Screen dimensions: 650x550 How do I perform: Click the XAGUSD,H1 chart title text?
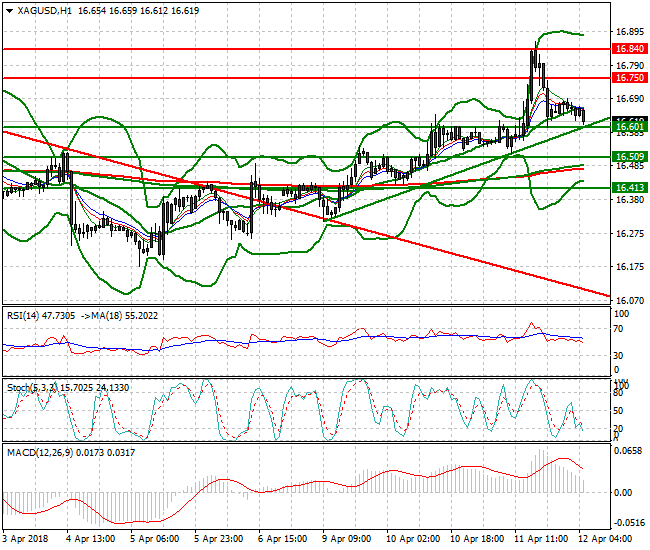point(44,11)
